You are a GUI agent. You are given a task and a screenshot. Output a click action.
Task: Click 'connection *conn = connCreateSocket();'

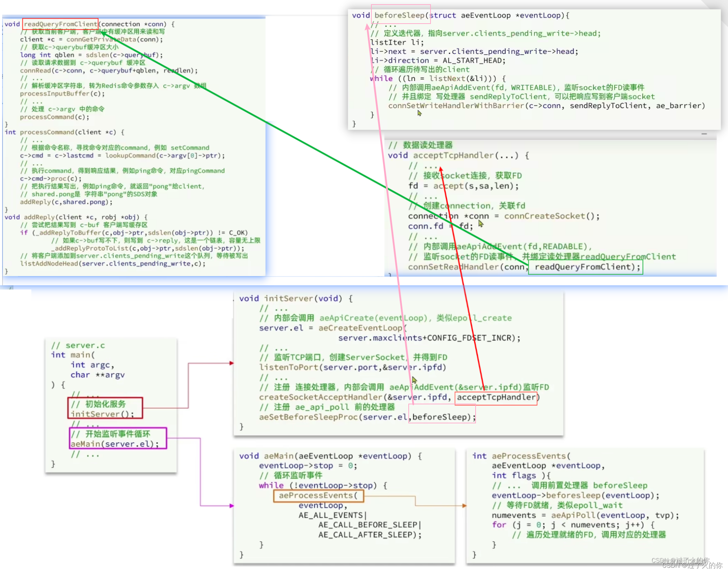click(504, 216)
